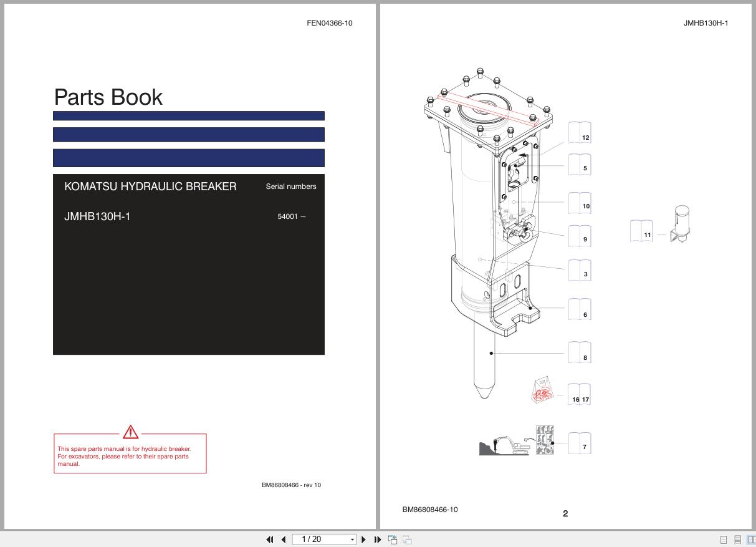Go to the first page
This screenshot has width=756, height=547.
tap(270, 540)
